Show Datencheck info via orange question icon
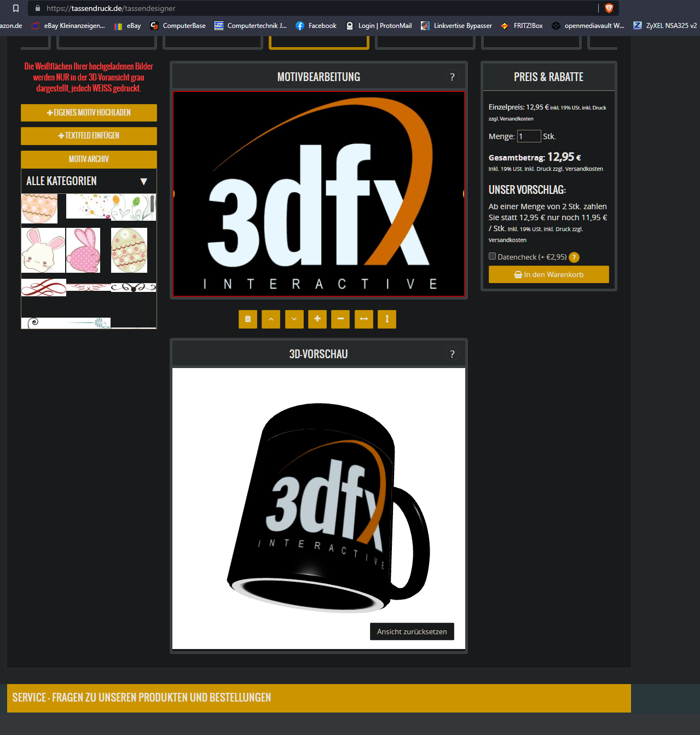Viewport: 700px width, 735px height. [574, 257]
